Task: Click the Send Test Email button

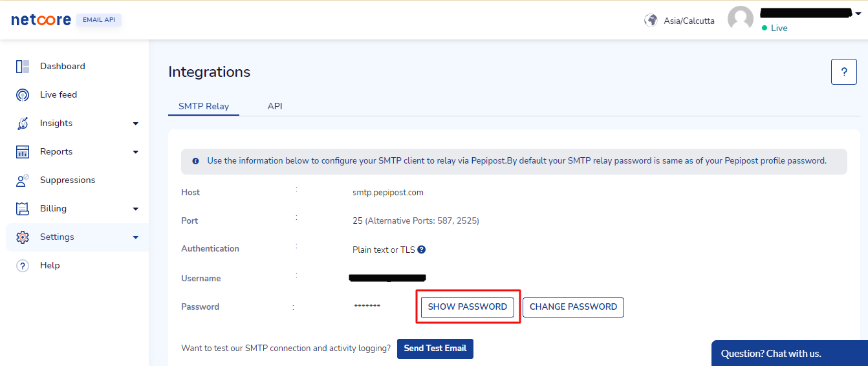Action: pos(435,349)
